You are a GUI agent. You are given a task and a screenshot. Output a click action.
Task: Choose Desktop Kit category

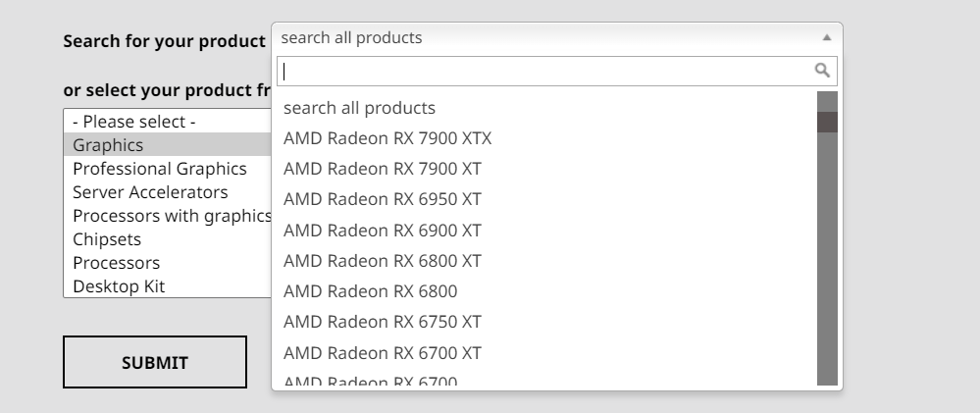[x=119, y=287]
